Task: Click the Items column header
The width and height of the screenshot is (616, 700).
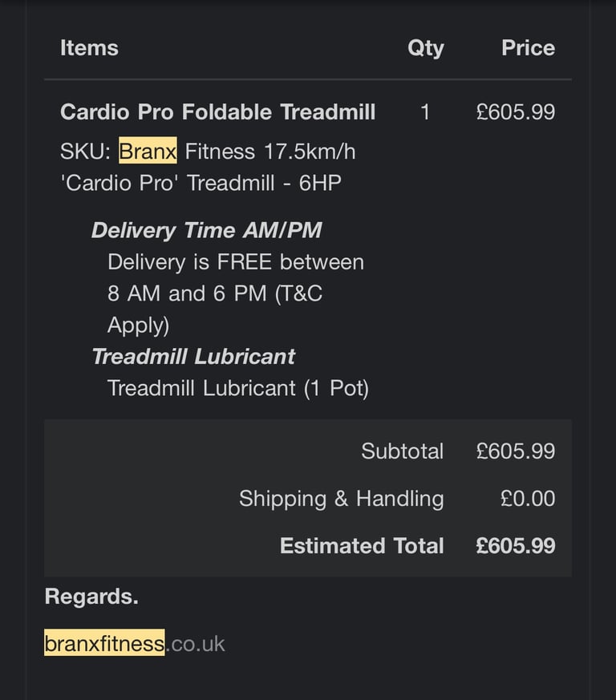Action: [89, 48]
